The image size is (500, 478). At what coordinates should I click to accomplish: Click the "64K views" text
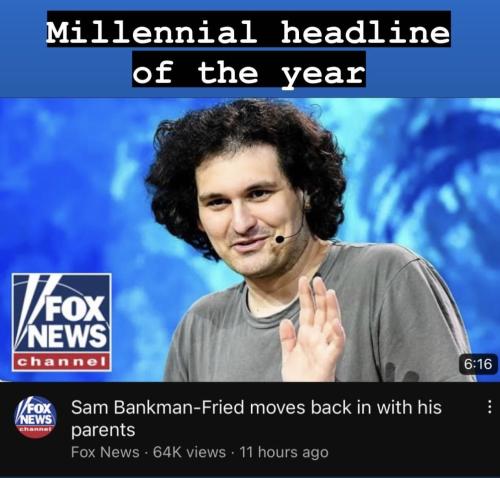(189, 452)
